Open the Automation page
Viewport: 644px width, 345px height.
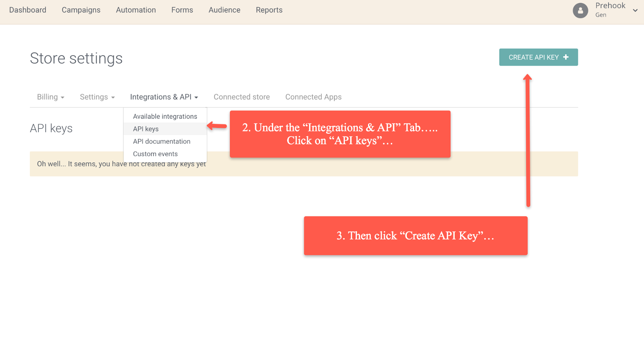(x=136, y=10)
